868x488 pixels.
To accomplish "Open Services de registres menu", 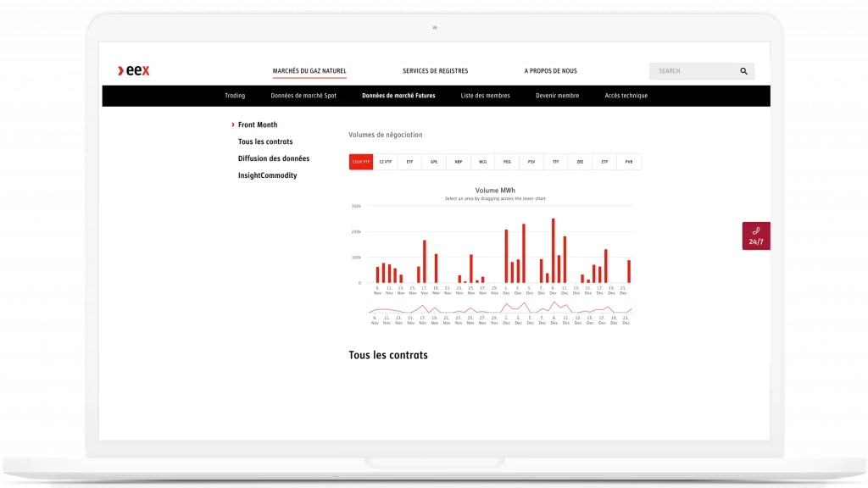I will tap(435, 71).
